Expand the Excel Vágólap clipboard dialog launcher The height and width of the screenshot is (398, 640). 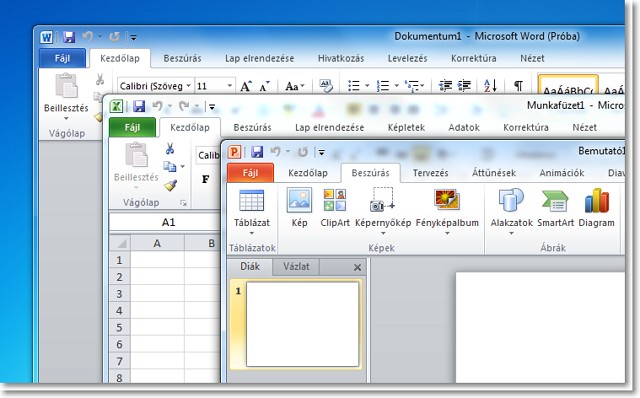[183, 203]
